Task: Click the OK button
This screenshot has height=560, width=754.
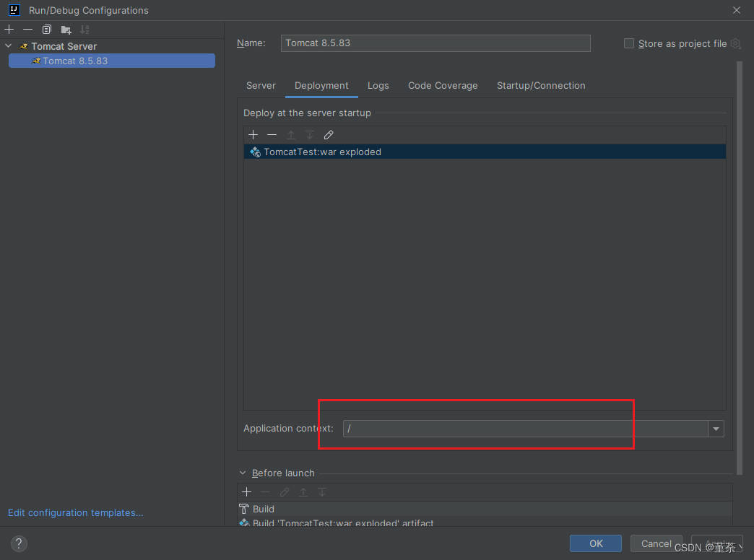Action: tap(596, 543)
